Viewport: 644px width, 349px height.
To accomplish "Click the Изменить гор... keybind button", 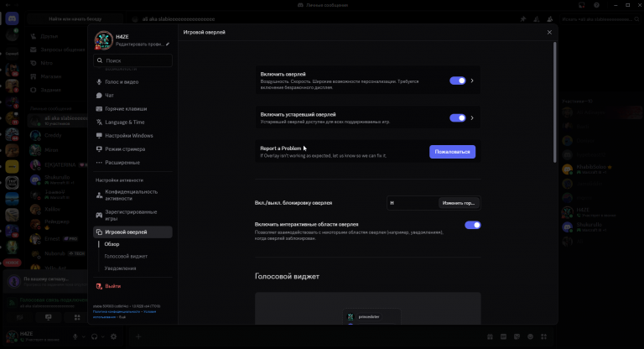I will pos(459,203).
